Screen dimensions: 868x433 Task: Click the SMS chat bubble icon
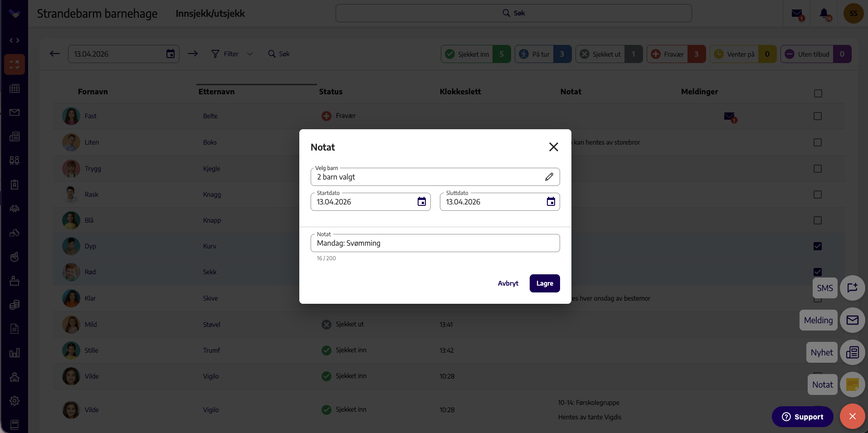point(853,288)
